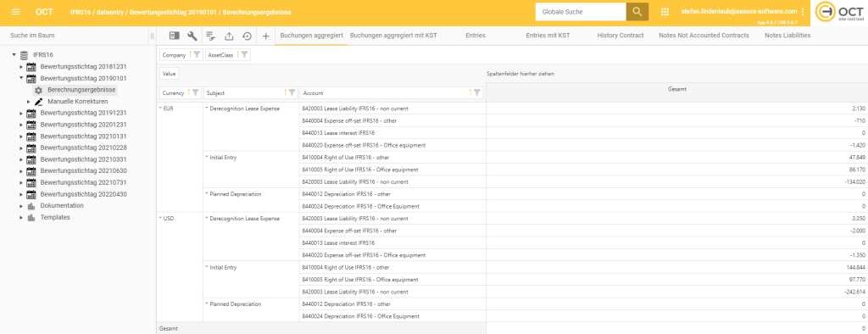This screenshot has height=334, width=868.
Task: Expand Bewertungsstichtag 20191231 node
Action: tap(21, 114)
